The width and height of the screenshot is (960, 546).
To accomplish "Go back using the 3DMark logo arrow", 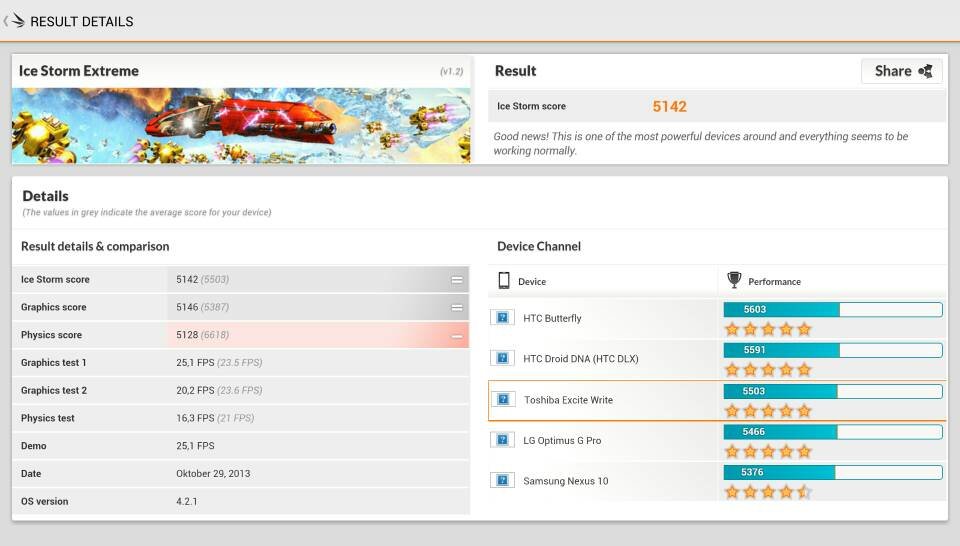I will tap(14, 21).
